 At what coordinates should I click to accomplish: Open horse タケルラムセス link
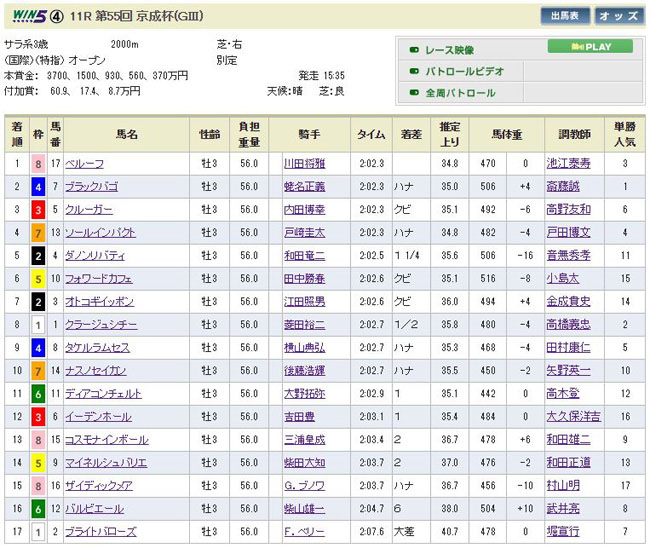(x=97, y=347)
